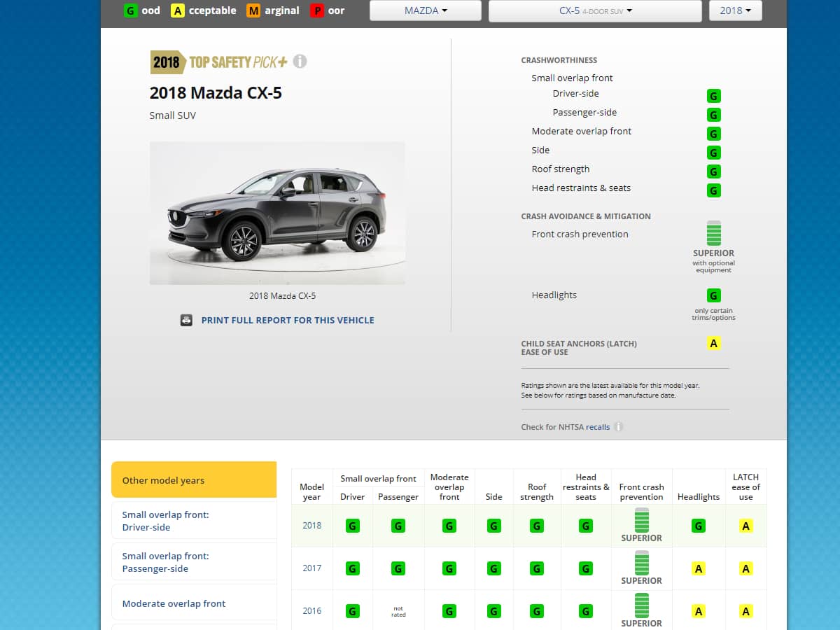Open the Moderate overlap front sidebar tab
Screen dimensions: 840x630
point(194,603)
